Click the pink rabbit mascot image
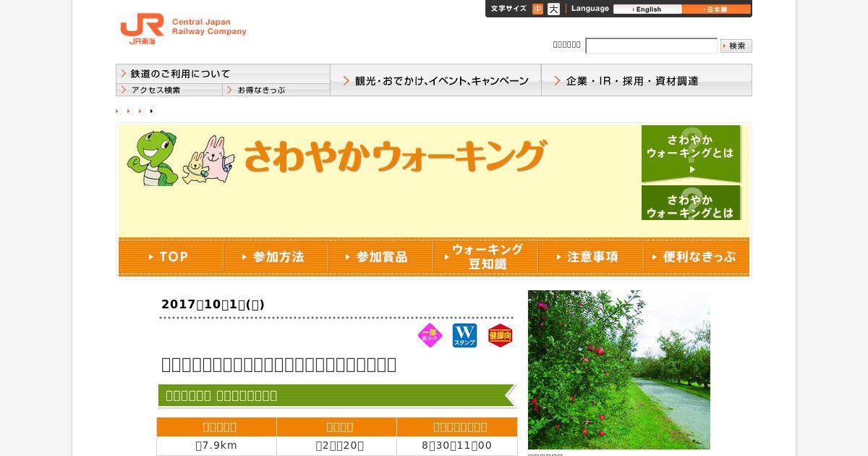The height and width of the screenshot is (456, 868). click(x=218, y=159)
